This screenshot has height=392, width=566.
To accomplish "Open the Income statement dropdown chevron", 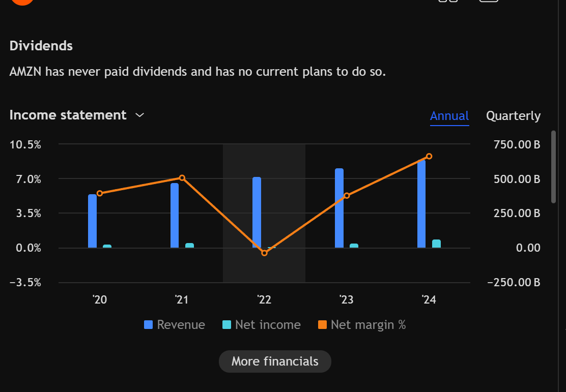I will (x=139, y=115).
